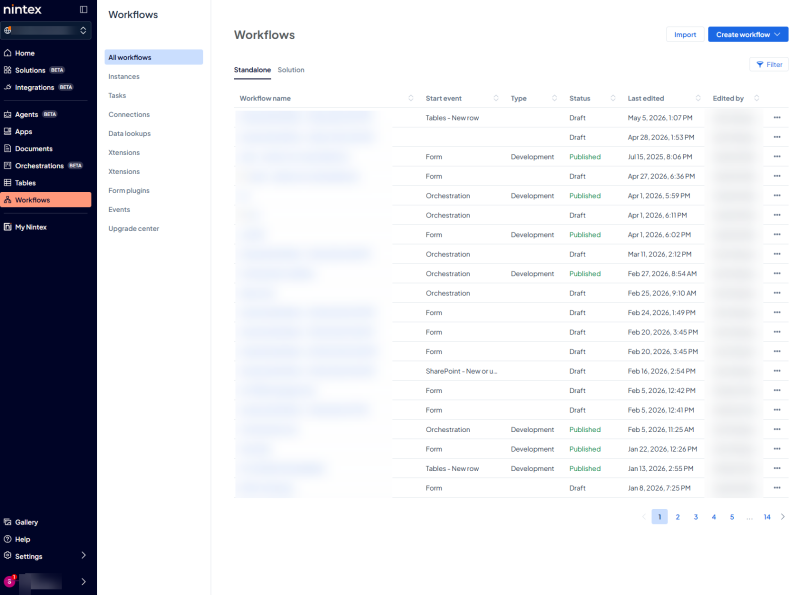The width and height of the screenshot is (800, 595).
Task: Click the nintex logo
Action: [22, 9]
